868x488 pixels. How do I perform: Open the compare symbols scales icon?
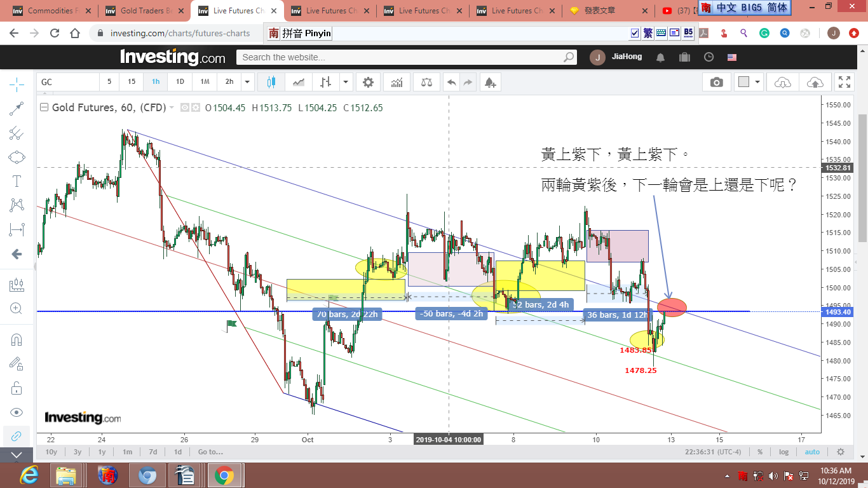(426, 82)
